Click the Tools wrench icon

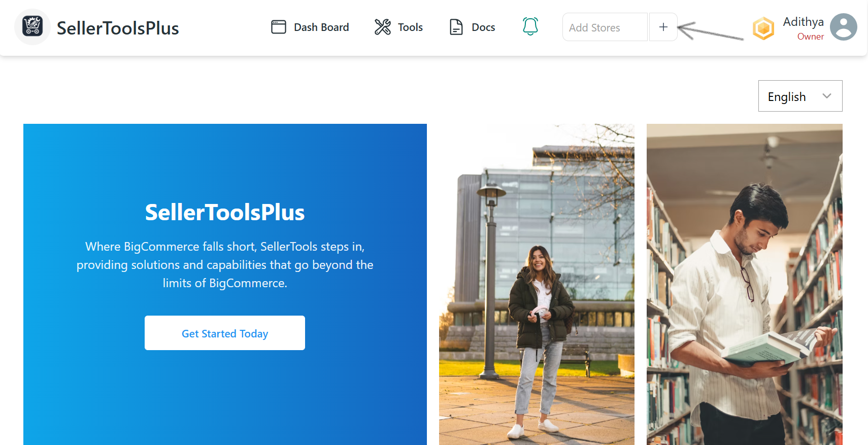(383, 27)
